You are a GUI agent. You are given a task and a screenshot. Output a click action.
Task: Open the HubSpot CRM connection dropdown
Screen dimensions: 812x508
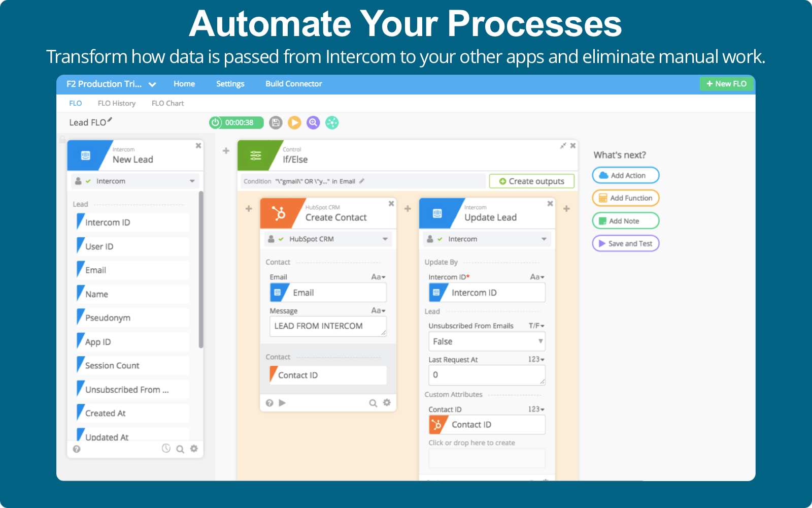[328, 239]
